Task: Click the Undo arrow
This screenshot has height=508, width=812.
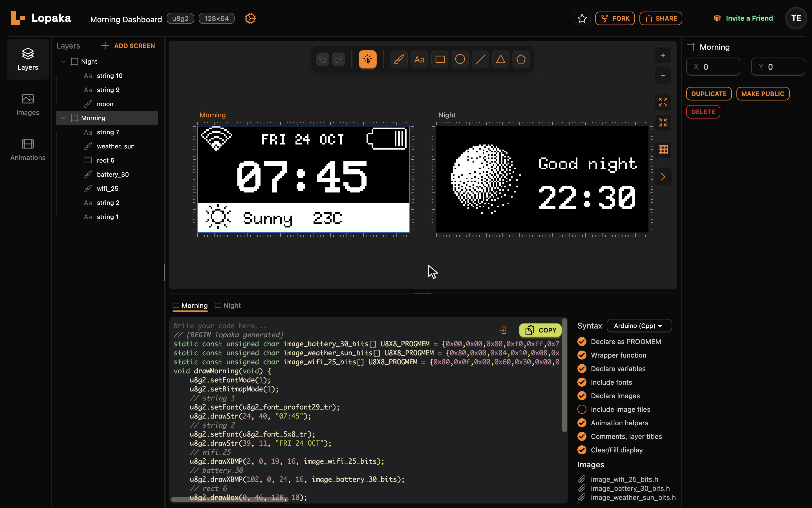Action: (323, 60)
